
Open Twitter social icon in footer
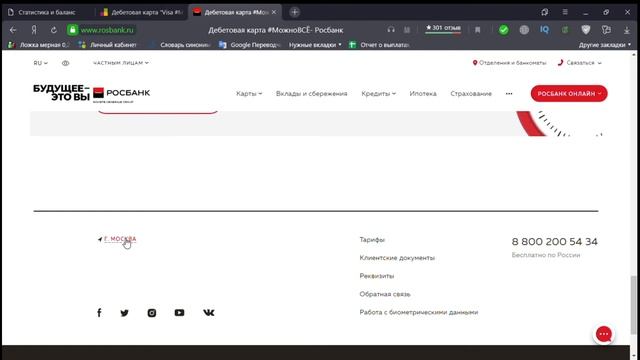click(124, 313)
